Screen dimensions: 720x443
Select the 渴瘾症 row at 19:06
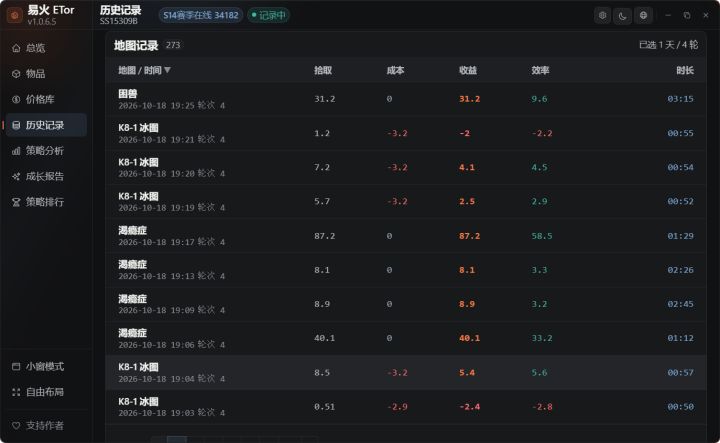406,338
